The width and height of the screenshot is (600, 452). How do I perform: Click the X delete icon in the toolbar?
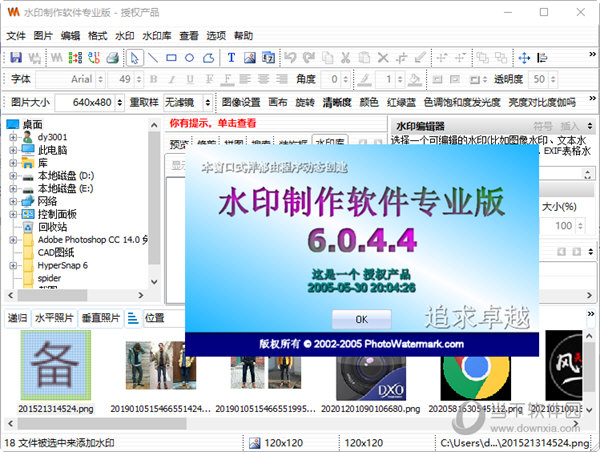click(x=383, y=58)
